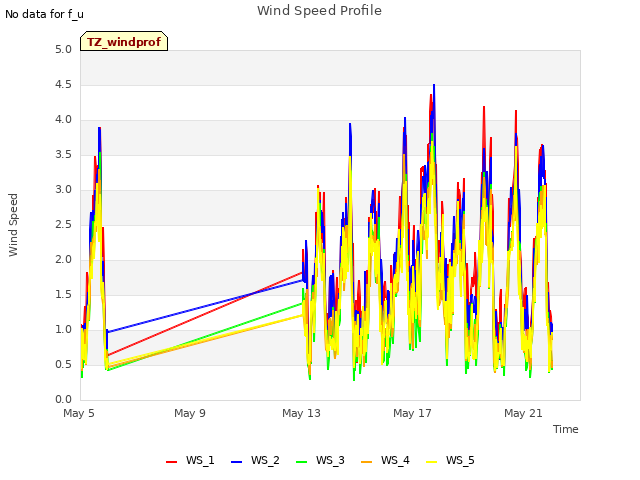Click the Time x-axis label
Viewport: 640px width, 480px height.
566,429
